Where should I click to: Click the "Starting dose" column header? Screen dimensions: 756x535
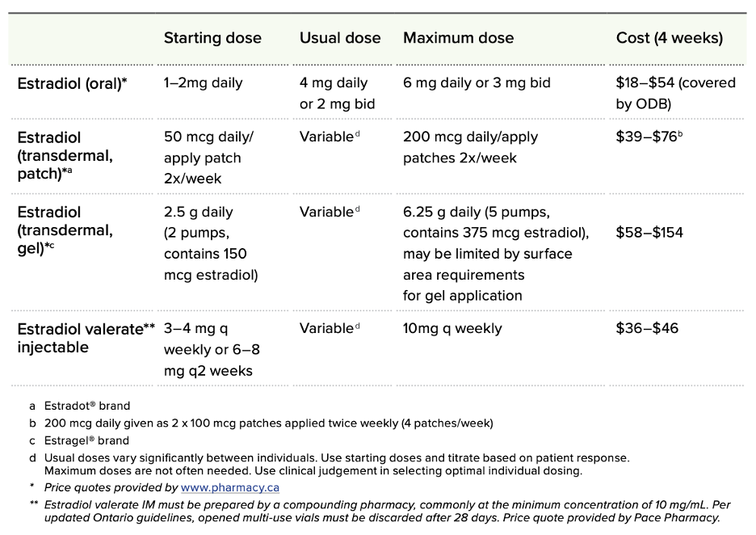click(x=212, y=38)
